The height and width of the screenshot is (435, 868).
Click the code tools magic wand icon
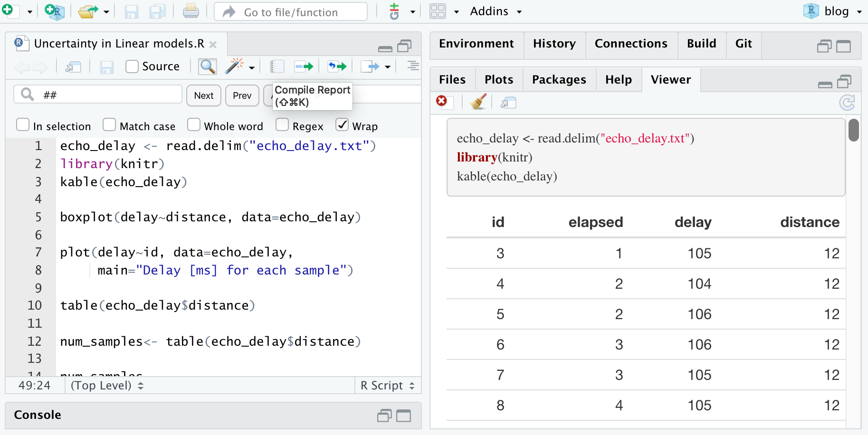[235, 66]
